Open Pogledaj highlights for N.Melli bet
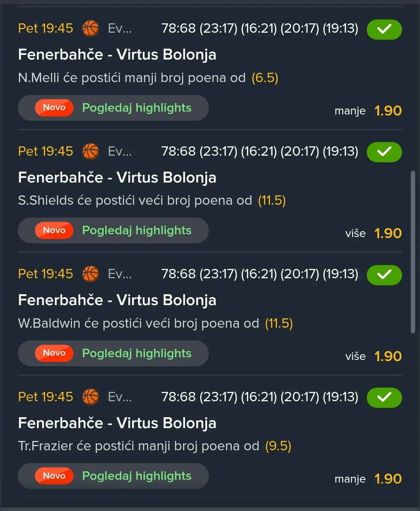420x511 pixels. click(x=113, y=108)
